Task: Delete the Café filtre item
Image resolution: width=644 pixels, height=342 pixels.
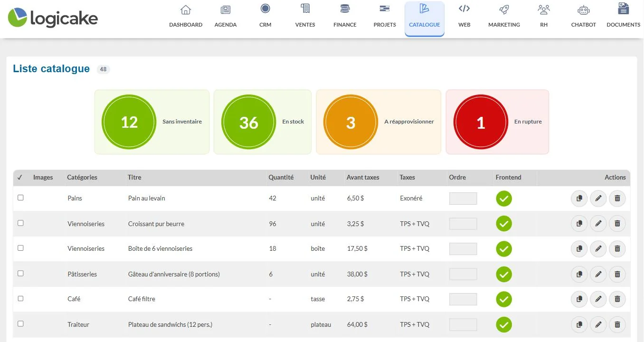Action: click(x=617, y=299)
